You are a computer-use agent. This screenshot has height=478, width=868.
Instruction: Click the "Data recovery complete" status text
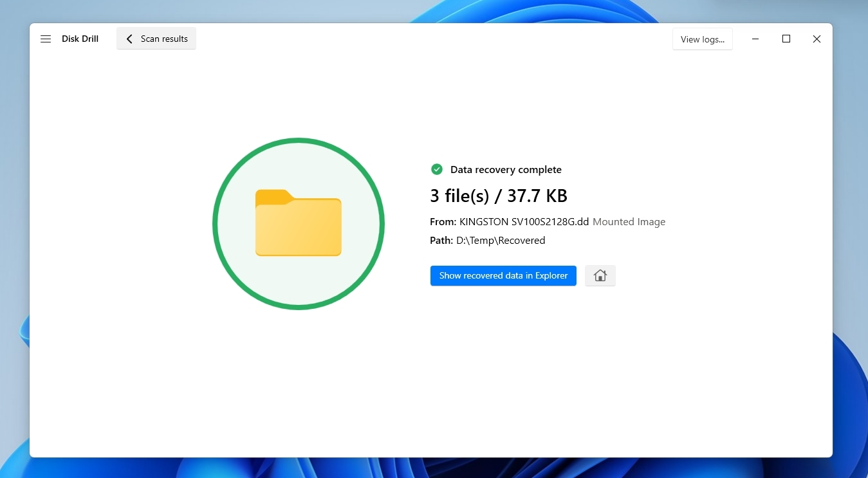click(506, 170)
